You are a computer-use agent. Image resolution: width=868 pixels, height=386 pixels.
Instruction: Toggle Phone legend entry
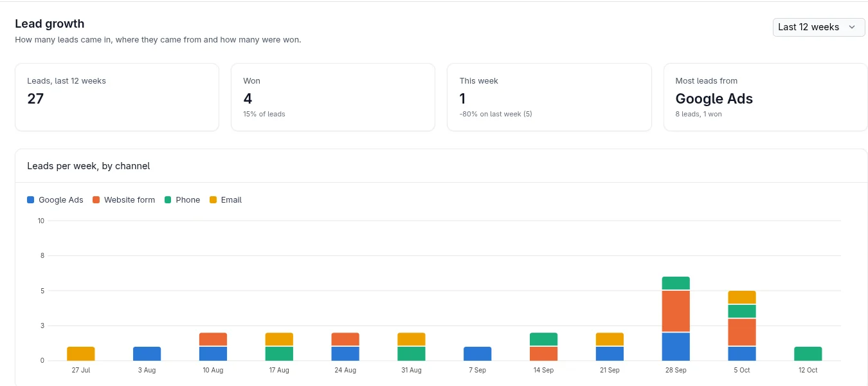tap(182, 200)
